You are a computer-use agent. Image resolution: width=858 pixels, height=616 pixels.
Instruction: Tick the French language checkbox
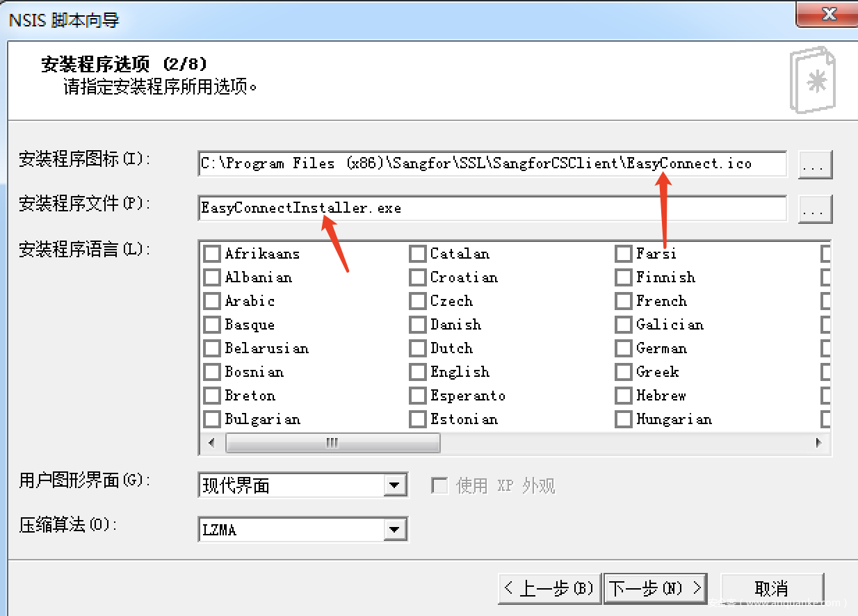[624, 301]
